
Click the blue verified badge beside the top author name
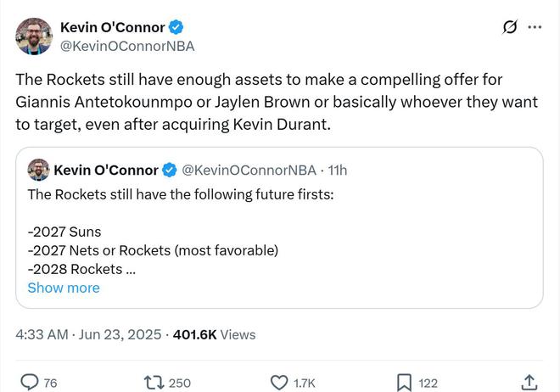pyautogui.click(x=176, y=27)
